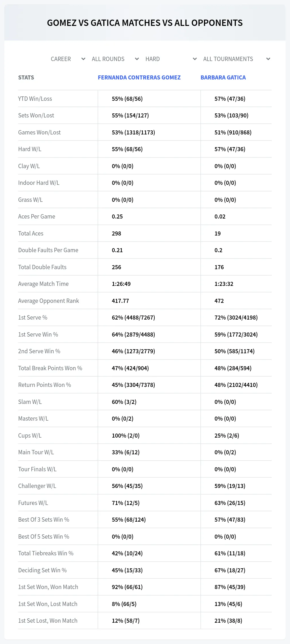Click Gomez's Slam W/L value
The width and height of the screenshot is (290, 644).
pos(124,402)
